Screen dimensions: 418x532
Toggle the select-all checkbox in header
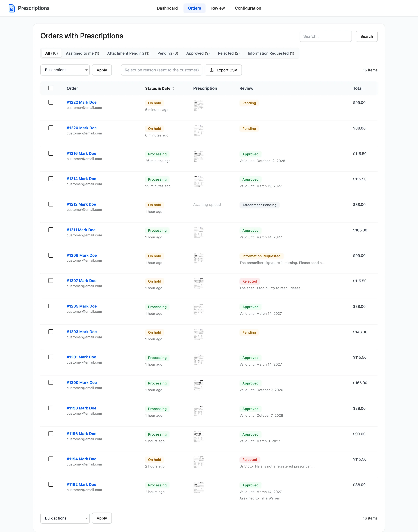(51, 88)
